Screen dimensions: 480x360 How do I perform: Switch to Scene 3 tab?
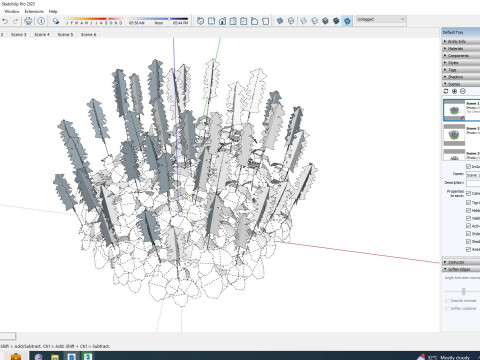coord(18,34)
